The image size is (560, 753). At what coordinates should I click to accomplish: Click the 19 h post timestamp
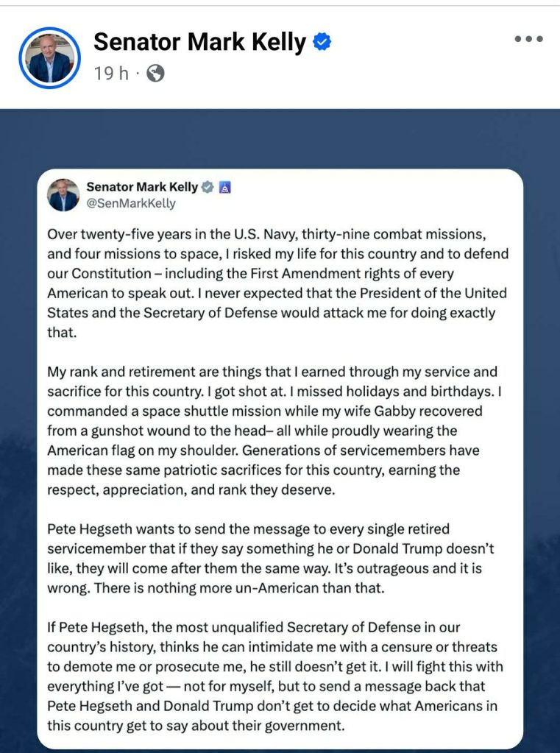tap(110, 74)
